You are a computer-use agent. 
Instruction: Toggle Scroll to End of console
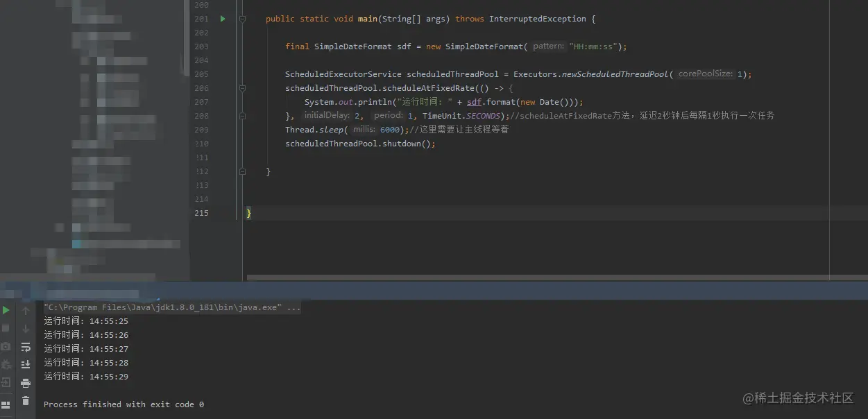tap(26, 364)
